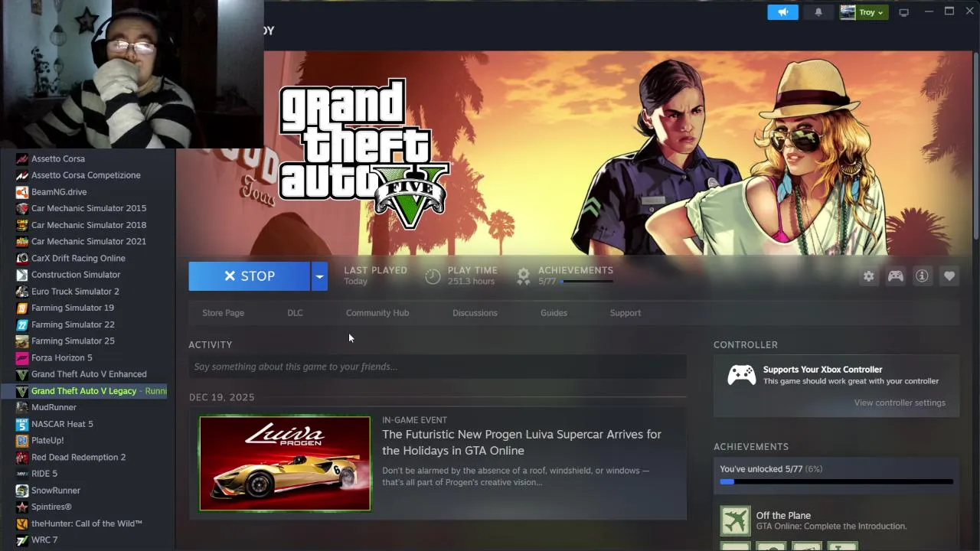Open the Community Hub tab
980x551 pixels.
tap(377, 313)
